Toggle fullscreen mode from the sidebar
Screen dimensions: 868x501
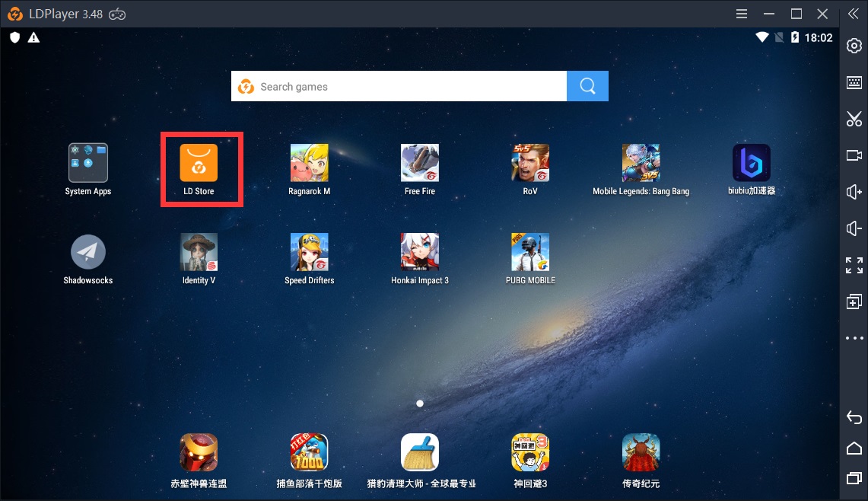[854, 266]
